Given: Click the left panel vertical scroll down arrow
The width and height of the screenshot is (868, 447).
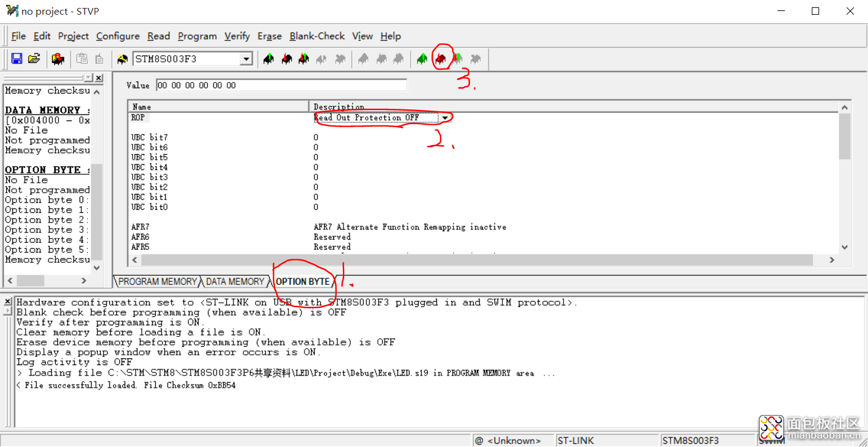Looking at the screenshot, I should click(97, 268).
